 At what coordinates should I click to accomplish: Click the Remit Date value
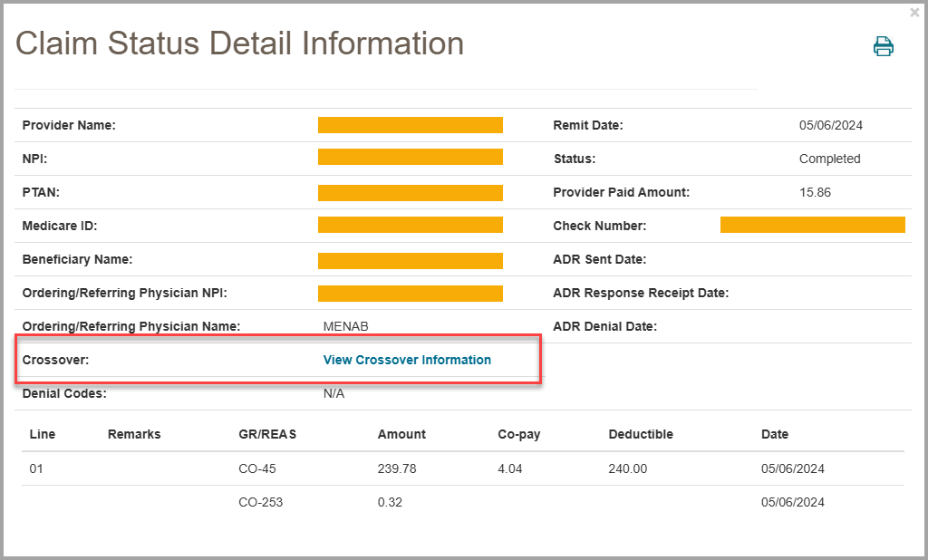pos(830,125)
